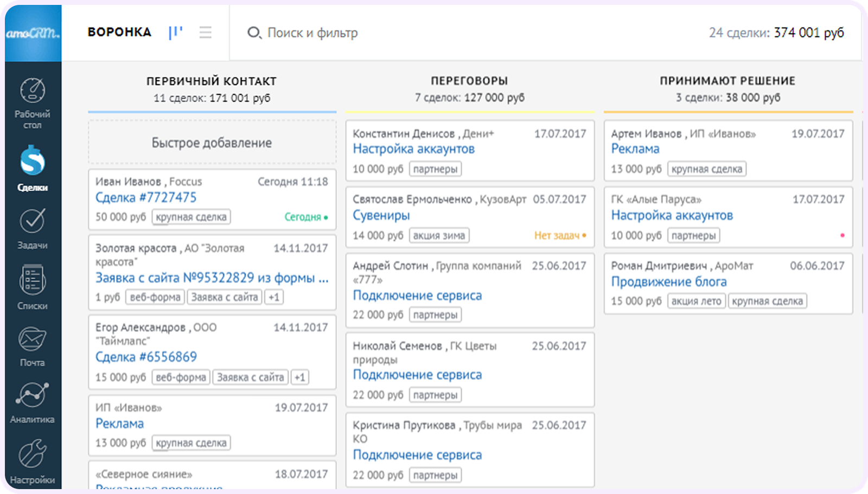Click 24 сделки: 374 001 руб summary
868x494 pixels.
776,33
